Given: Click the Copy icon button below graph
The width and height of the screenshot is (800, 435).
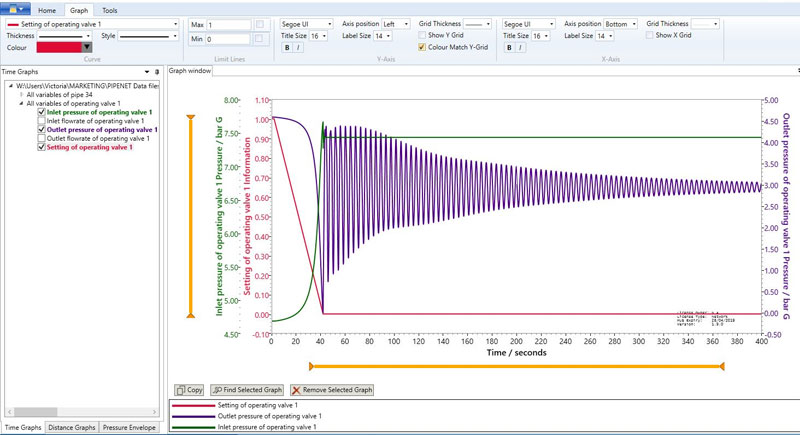Looking at the screenshot, I should 180,390.
